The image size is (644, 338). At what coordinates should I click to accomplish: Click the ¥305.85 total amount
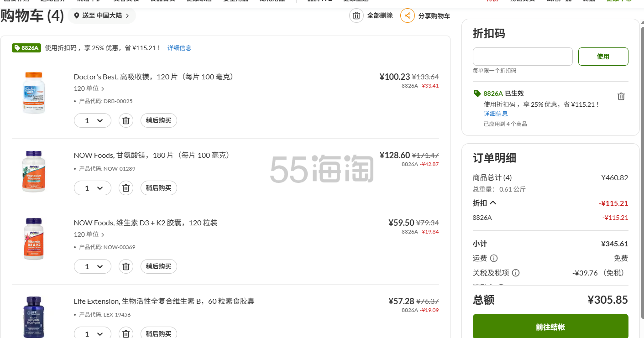[x=607, y=300]
